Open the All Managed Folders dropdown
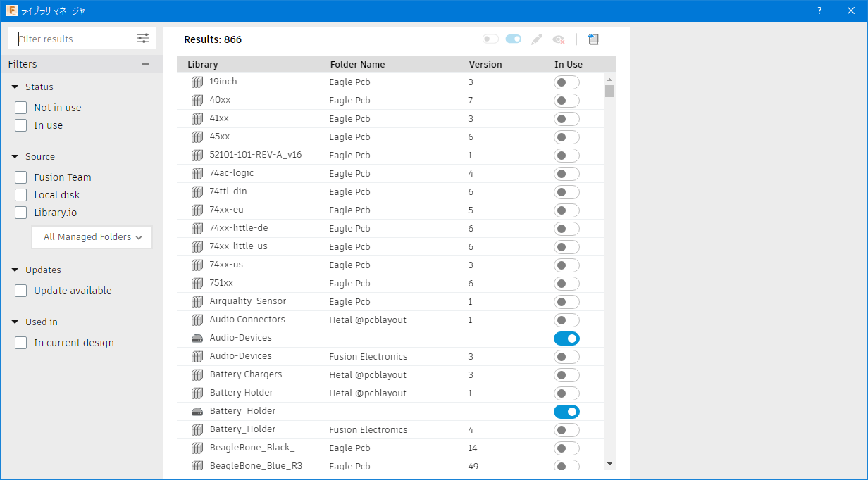This screenshot has height=480, width=868. 92,237
